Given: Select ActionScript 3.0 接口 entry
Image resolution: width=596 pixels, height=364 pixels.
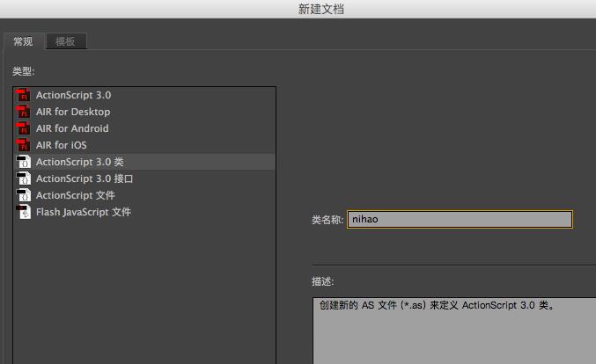Looking at the screenshot, I should coord(144,178).
